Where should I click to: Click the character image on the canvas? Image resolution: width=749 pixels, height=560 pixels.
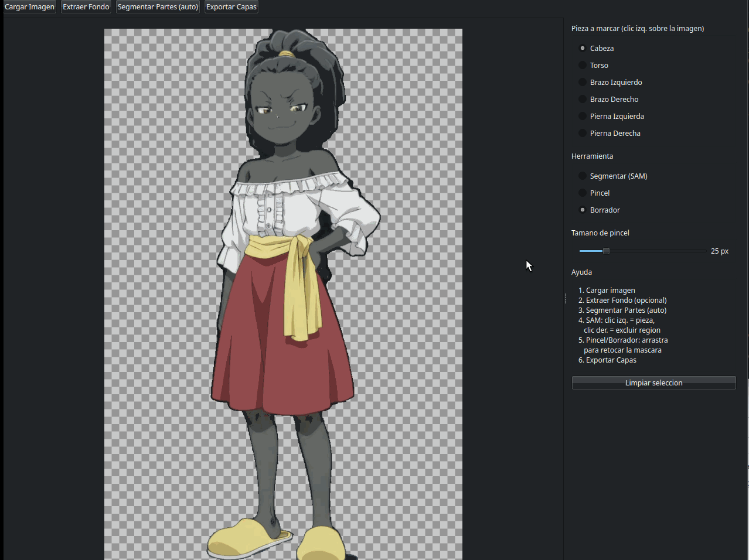pos(283,294)
